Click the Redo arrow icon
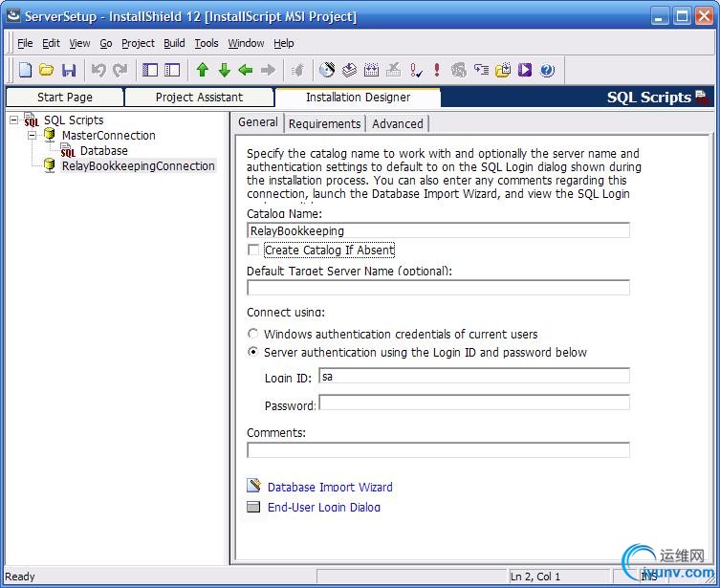 click(120, 70)
